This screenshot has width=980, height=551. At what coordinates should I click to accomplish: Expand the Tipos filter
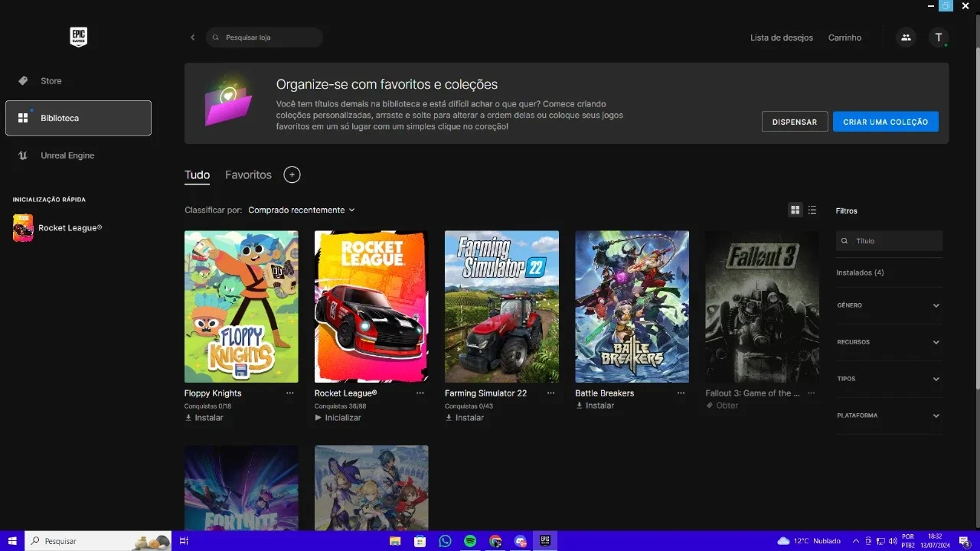pos(889,379)
